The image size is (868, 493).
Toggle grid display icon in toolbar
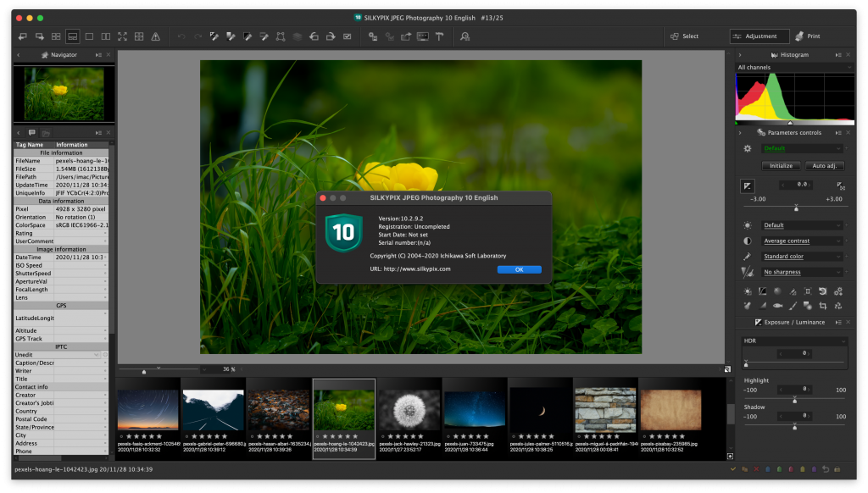click(139, 36)
